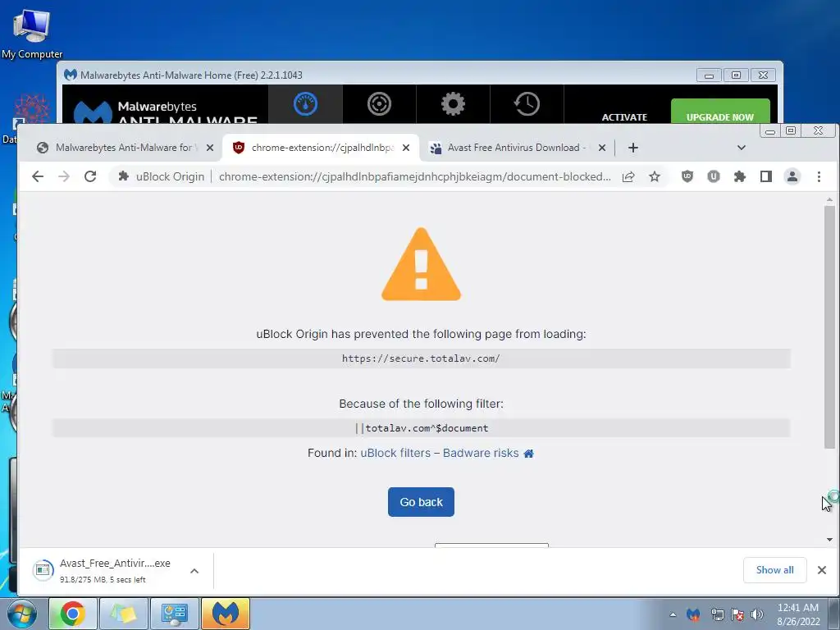The width and height of the screenshot is (840, 630).
Task: Open the Malwarebytes Dashboard speedometer icon
Action: click(x=305, y=104)
